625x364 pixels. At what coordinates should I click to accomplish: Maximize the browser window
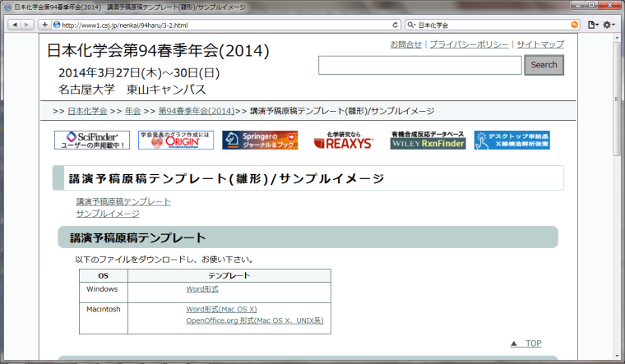click(x=591, y=5)
